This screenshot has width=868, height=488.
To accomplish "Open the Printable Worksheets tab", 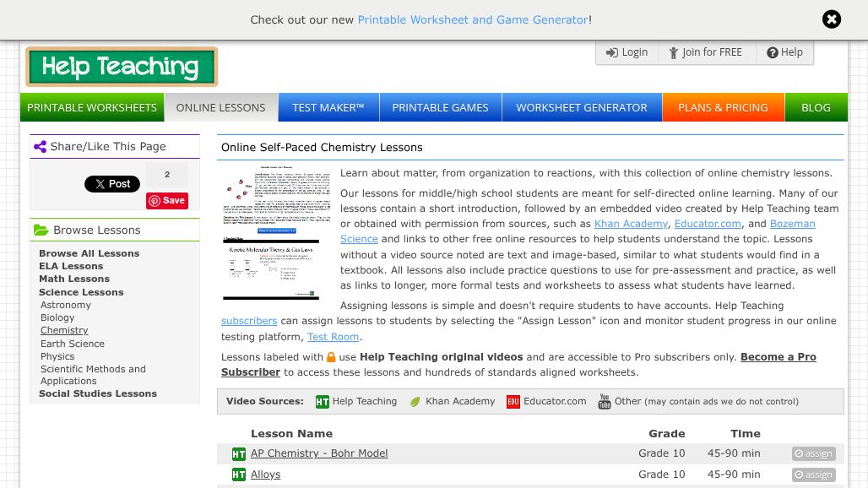I will click(x=92, y=107).
